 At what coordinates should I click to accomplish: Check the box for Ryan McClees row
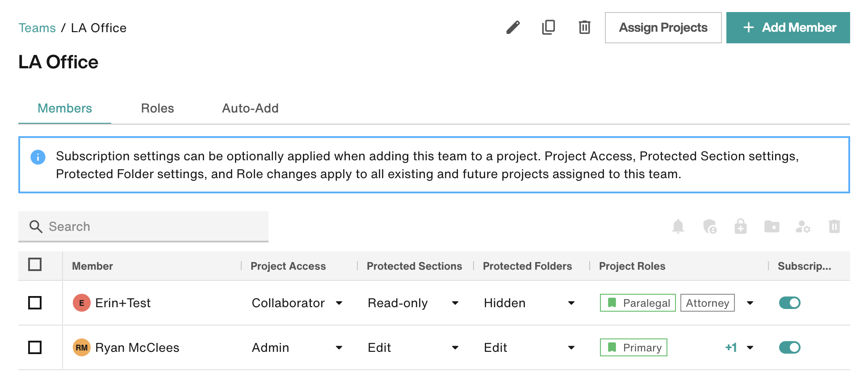(35, 347)
